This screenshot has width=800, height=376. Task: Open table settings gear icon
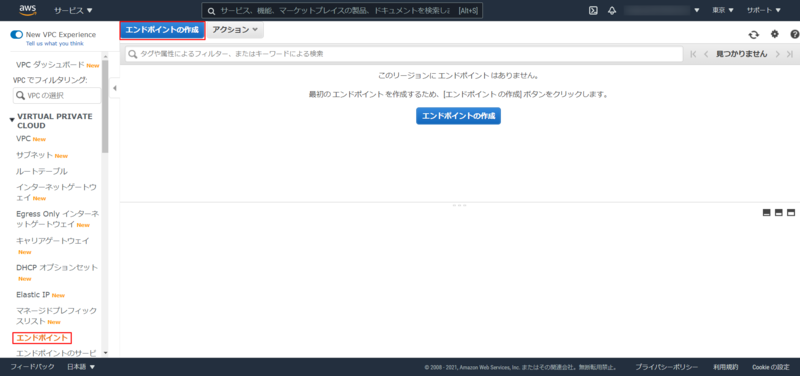[775, 34]
